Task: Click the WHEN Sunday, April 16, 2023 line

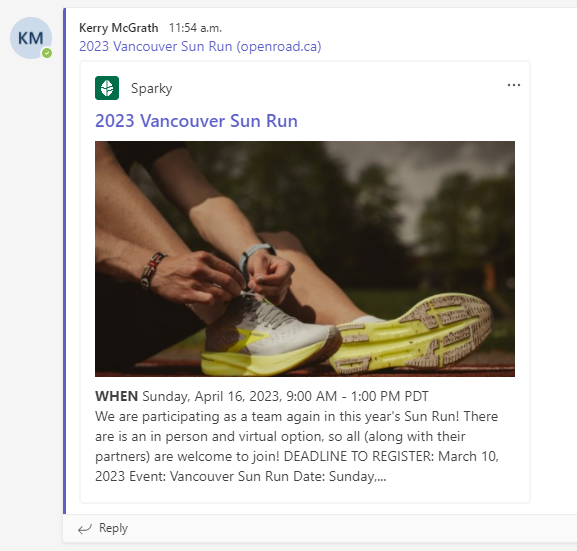Action: [262, 396]
